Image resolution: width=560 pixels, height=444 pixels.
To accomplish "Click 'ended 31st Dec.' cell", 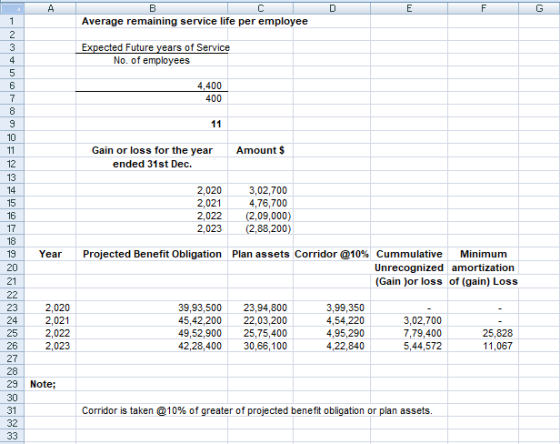I will pyautogui.click(x=152, y=164).
